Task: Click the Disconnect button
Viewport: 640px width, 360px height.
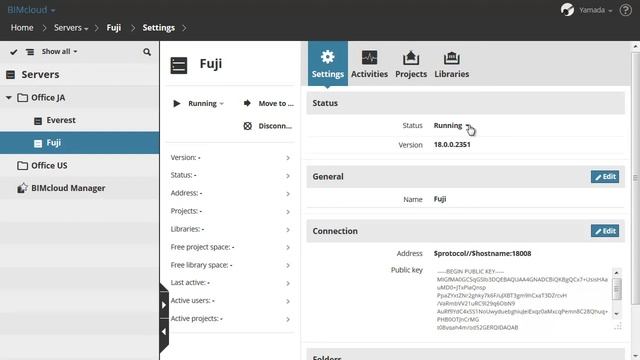Action: click(268, 126)
